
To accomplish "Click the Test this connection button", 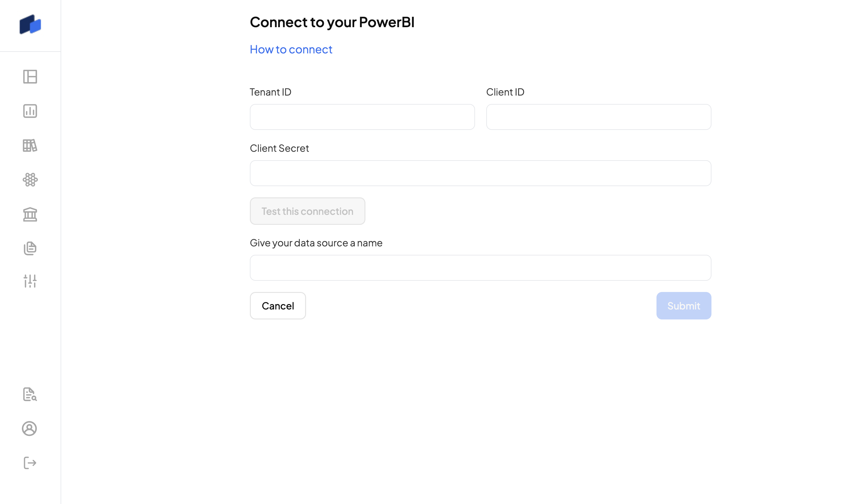I will click(x=308, y=211).
